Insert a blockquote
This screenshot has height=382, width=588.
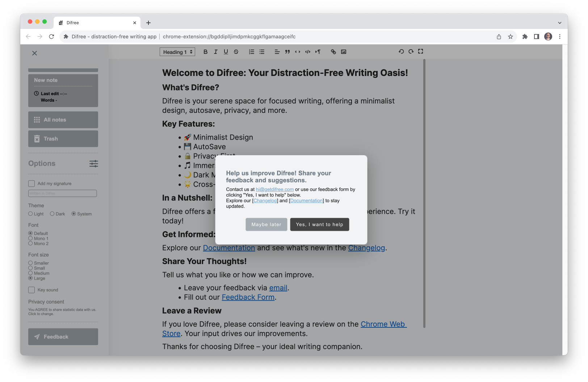click(287, 52)
